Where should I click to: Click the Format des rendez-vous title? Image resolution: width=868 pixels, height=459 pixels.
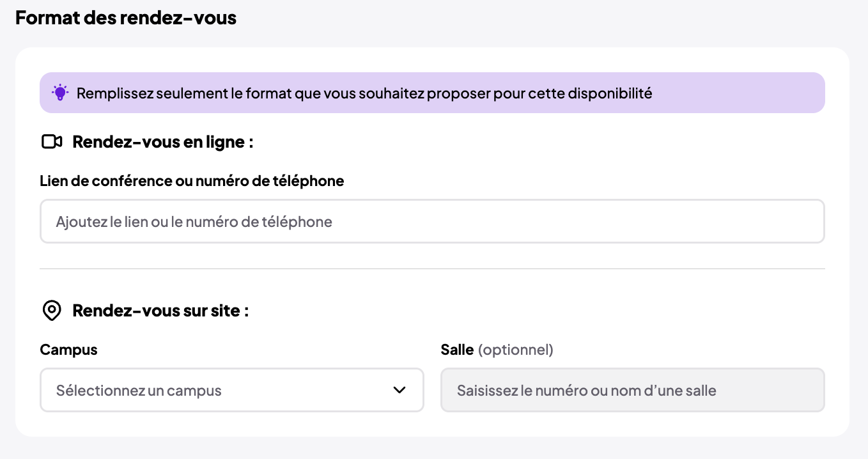(125, 17)
